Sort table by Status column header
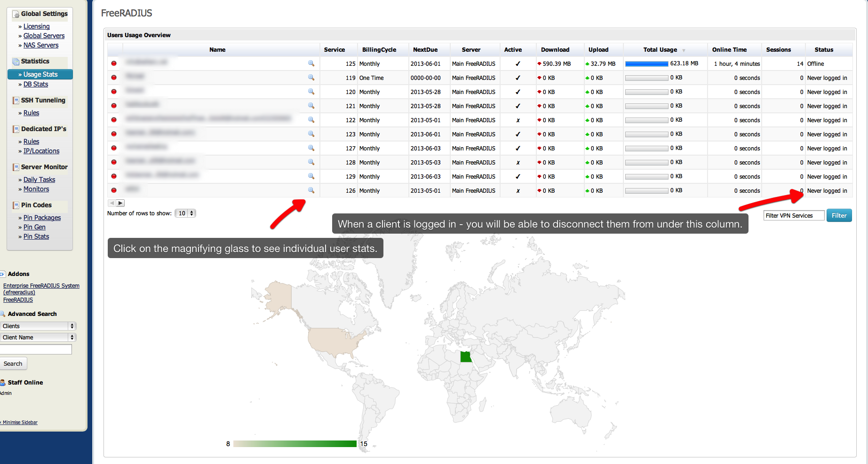Viewport: 868px width, 464px height. (x=824, y=50)
